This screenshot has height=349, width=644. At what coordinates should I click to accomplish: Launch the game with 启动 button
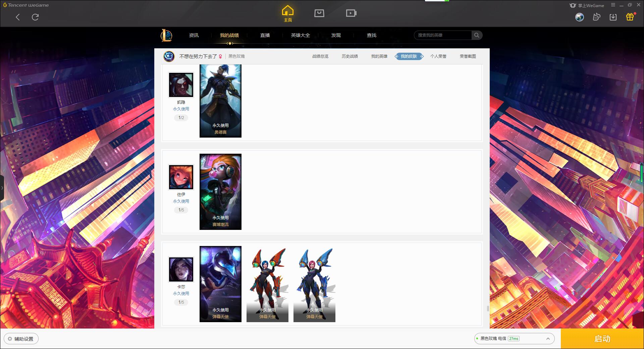(x=602, y=339)
